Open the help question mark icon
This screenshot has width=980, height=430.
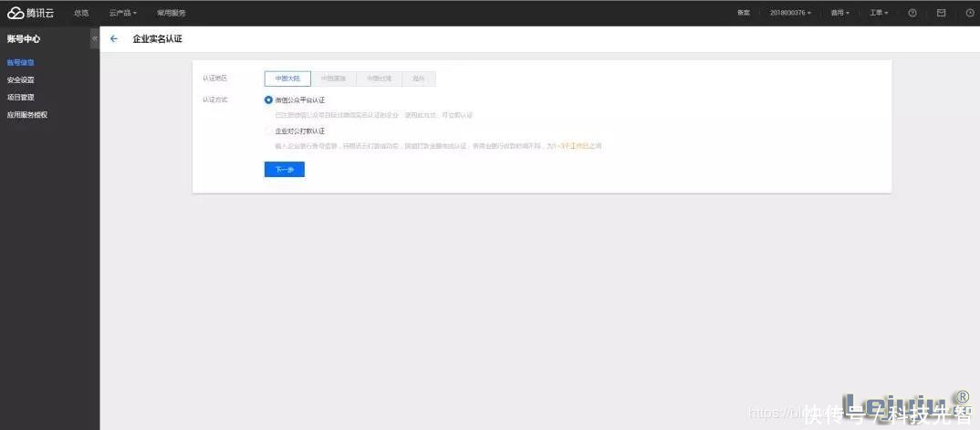click(x=912, y=13)
